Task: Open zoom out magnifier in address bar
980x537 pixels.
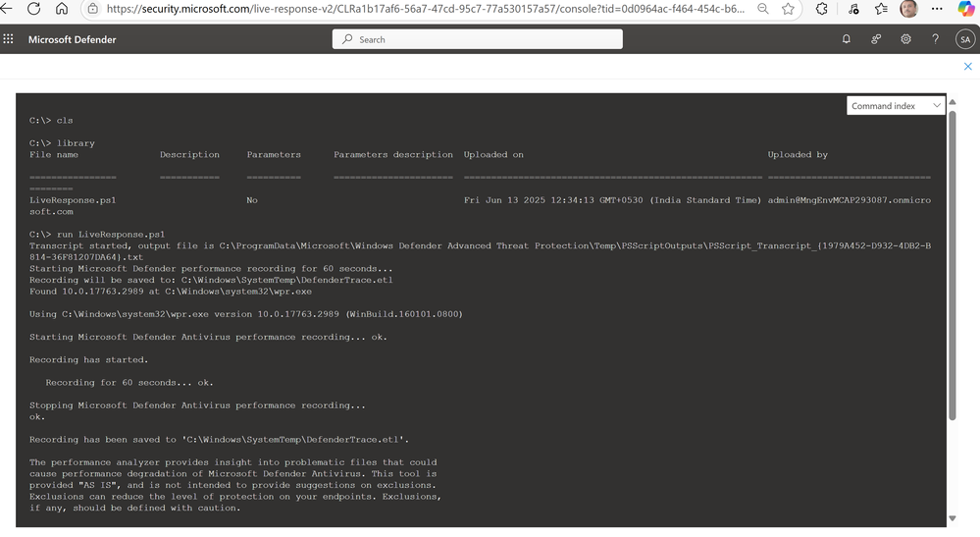Action: [763, 9]
